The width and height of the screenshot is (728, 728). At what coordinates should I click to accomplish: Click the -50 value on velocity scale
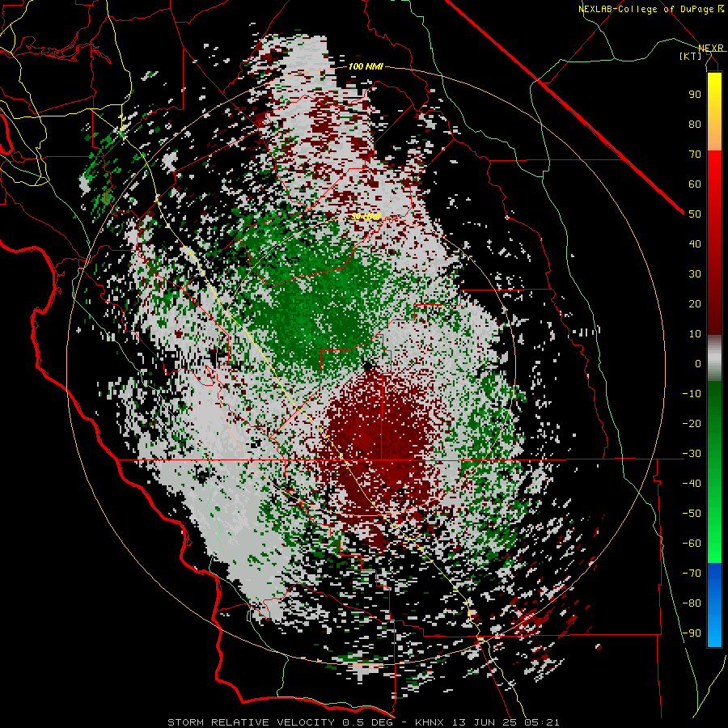click(x=692, y=513)
